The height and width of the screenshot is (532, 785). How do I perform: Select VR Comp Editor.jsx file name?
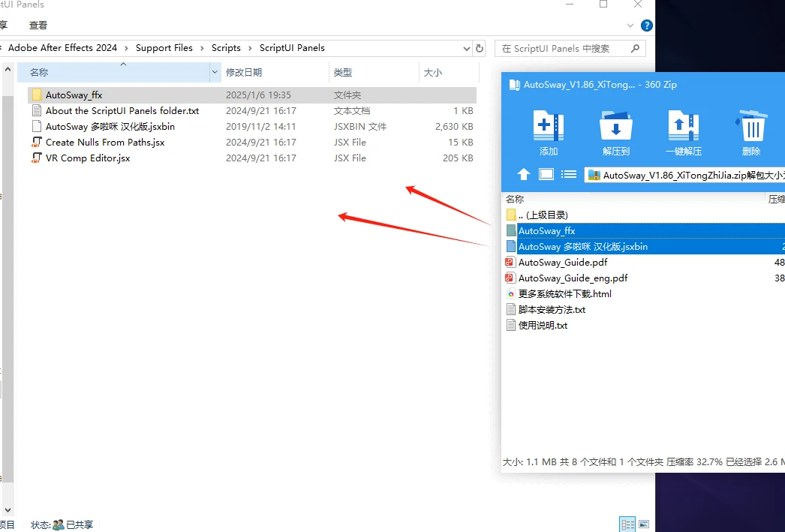pos(88,158)
